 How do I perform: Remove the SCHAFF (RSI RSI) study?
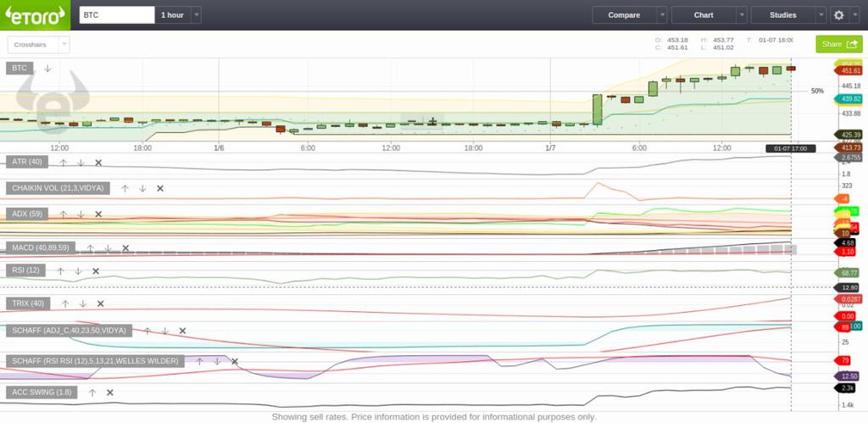click(x=235, y=361)
